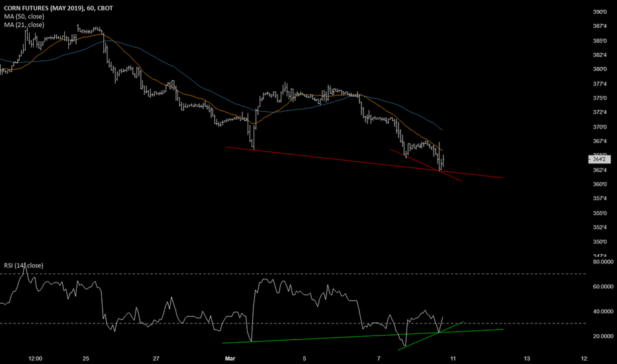Click the 390'0 price axis label
This screenshot has height=364, width=617.
pos(599,12)
